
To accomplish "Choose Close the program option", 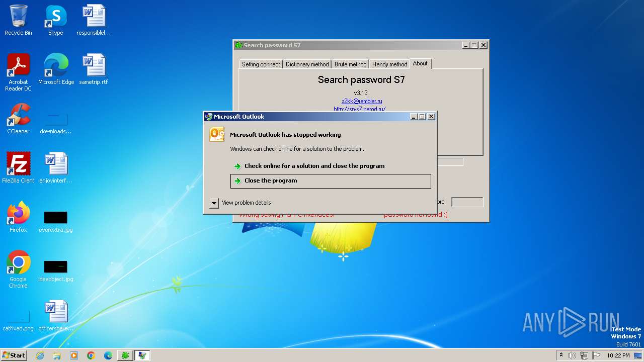I will (331, 181).
